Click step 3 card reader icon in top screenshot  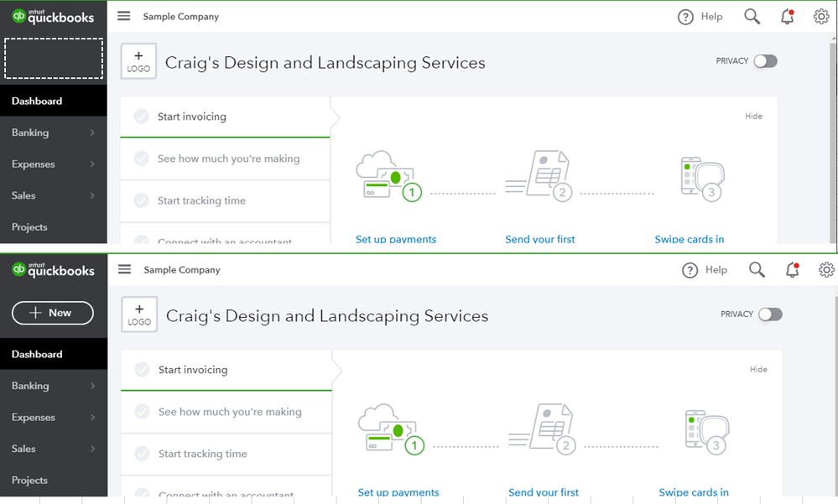click(702, 179)
